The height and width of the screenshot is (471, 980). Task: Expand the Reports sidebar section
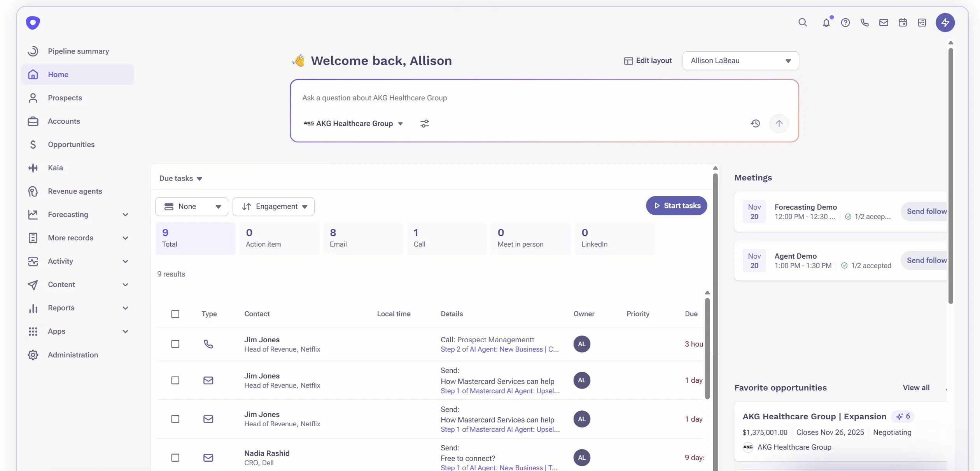(x=125, y=308)
